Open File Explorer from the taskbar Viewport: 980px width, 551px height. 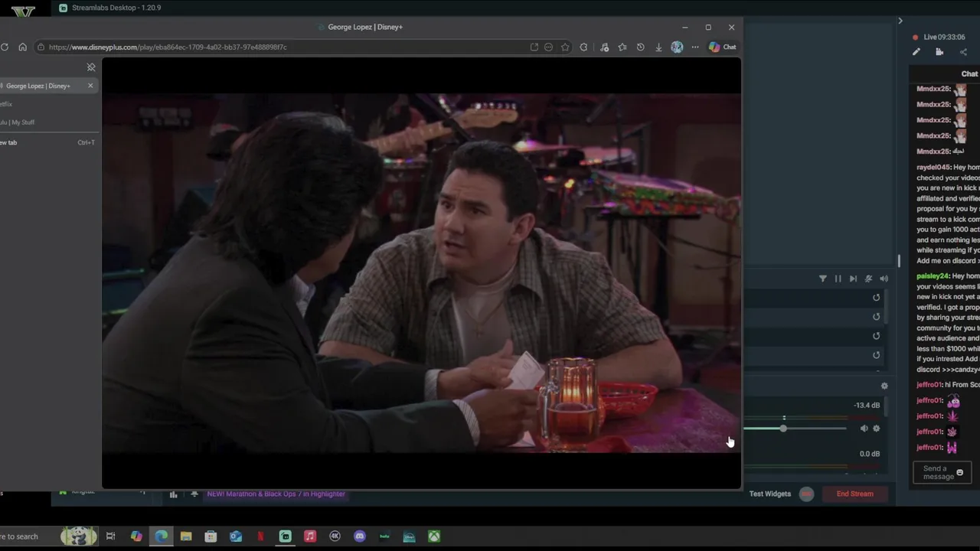click(x=186, y=536)
